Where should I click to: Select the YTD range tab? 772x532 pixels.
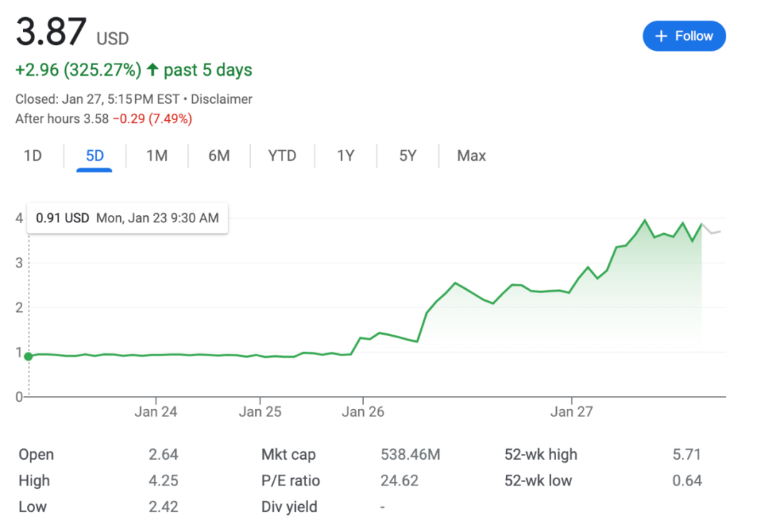[282, 156]
